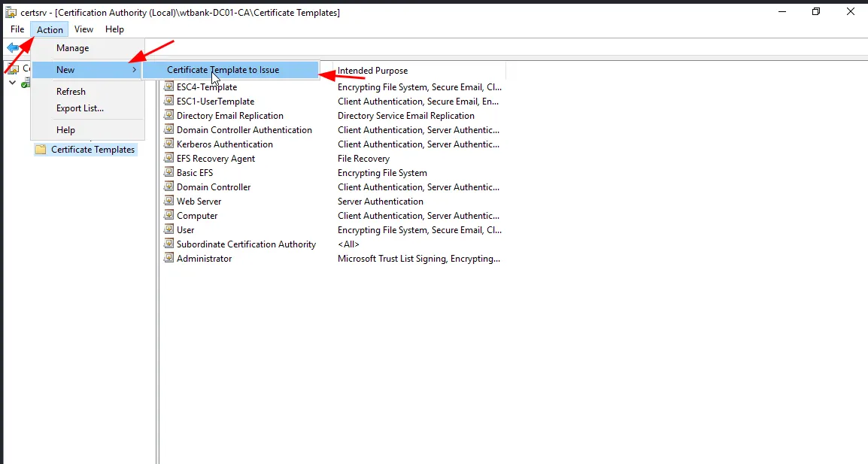Choose Export List from the menu
This screenshot has width=868, height=464.
80,108
